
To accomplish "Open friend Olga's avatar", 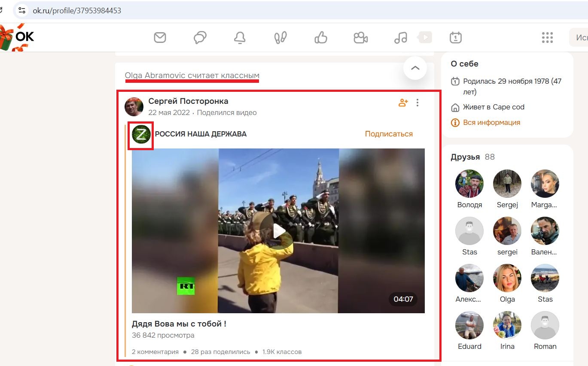I will point(507,278).
